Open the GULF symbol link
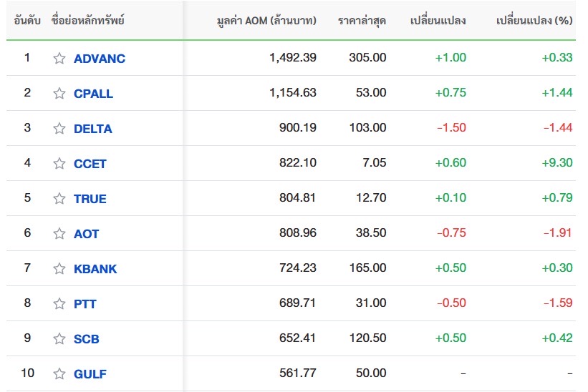 (90, 374)
